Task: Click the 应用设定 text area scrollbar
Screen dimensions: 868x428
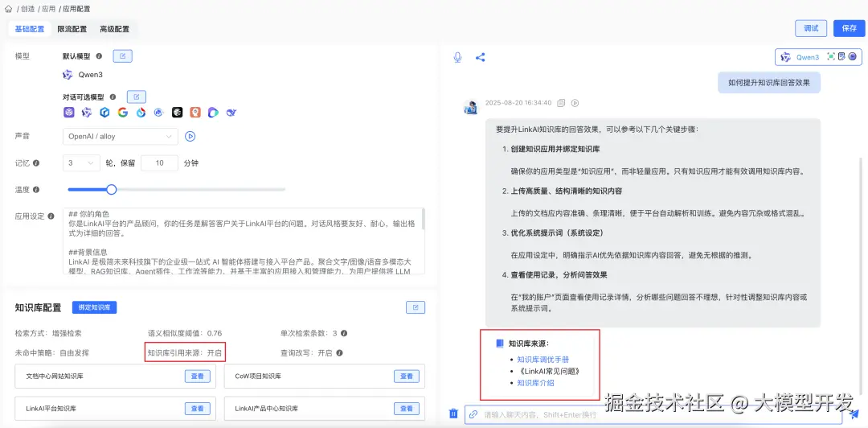Action: click(423, 219)
